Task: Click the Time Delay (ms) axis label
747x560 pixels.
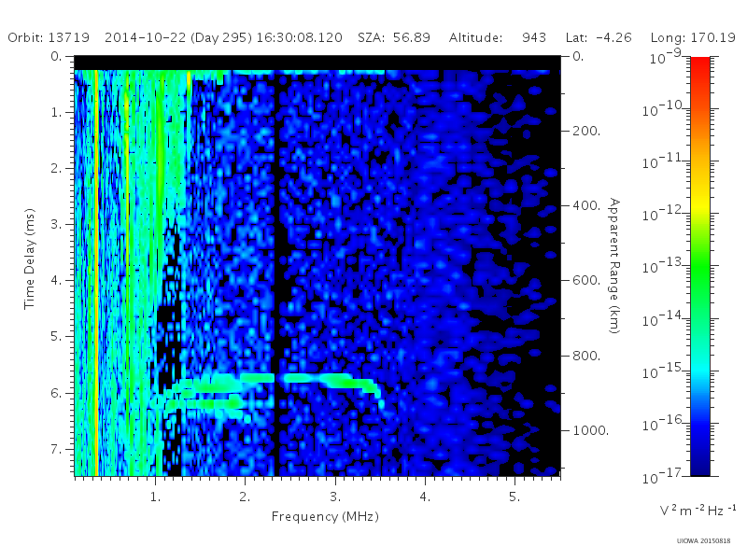Action: tap(30, 259)
